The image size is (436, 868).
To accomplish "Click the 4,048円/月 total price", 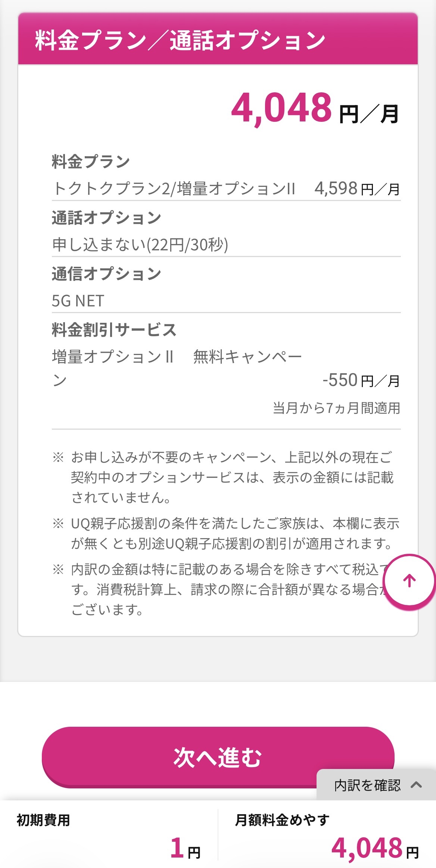I will (315, 109).
